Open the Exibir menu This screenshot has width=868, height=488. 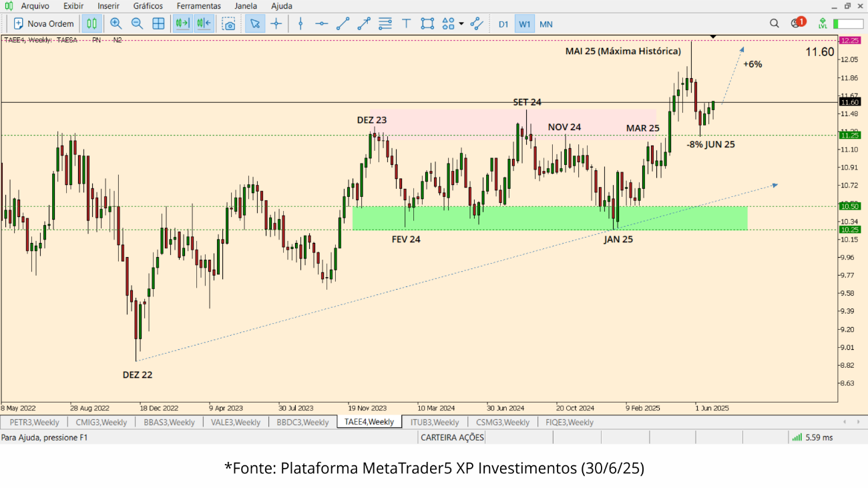click(73, 6)
